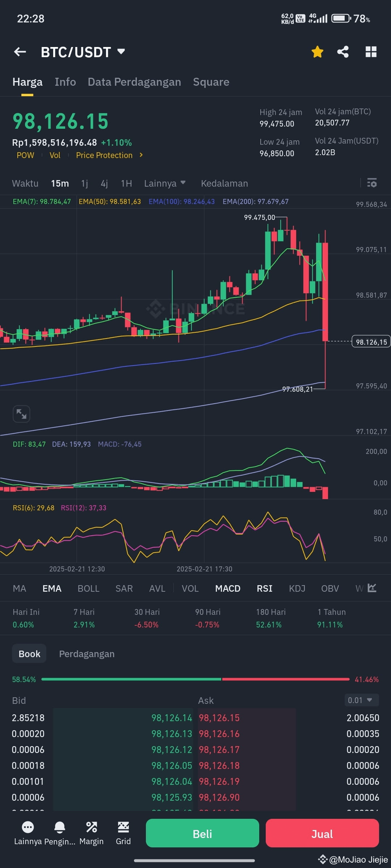Expand the BTC/USDT pair dropdown arrow
Viewport: 391px width, 868px height.
121,52
